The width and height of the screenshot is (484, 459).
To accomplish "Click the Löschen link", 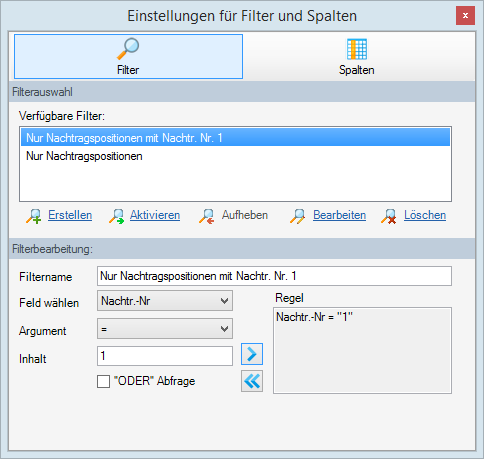I will (425, 215).
